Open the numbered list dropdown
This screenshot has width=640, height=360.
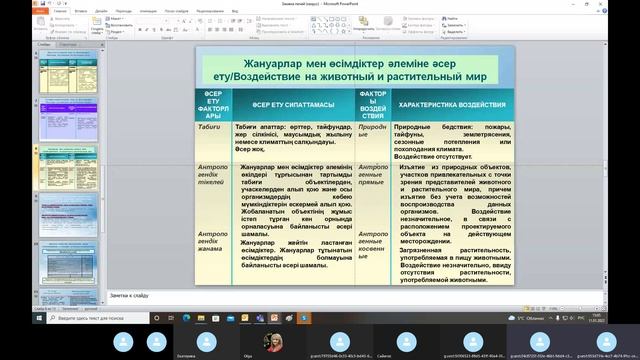coord(220,21)
